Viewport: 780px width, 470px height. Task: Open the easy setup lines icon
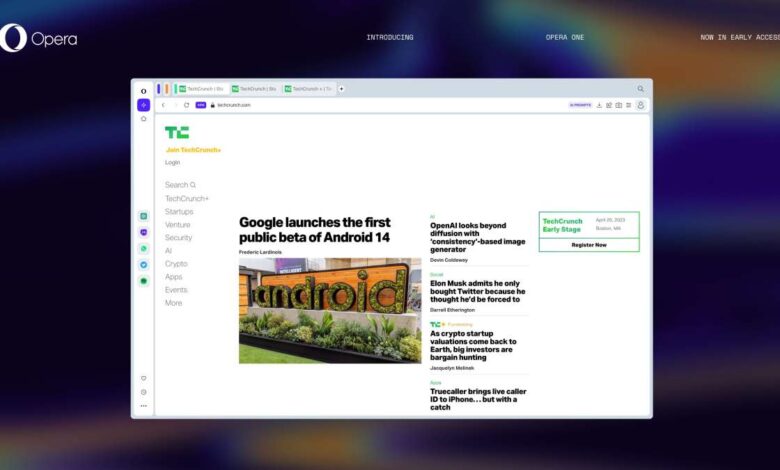(628, 105)
